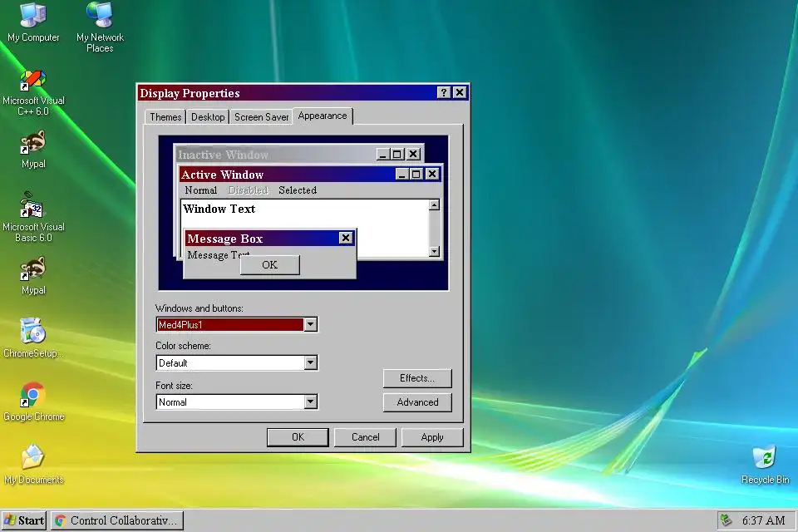Click Selected menu item in preview

click(x=298, y=190)
